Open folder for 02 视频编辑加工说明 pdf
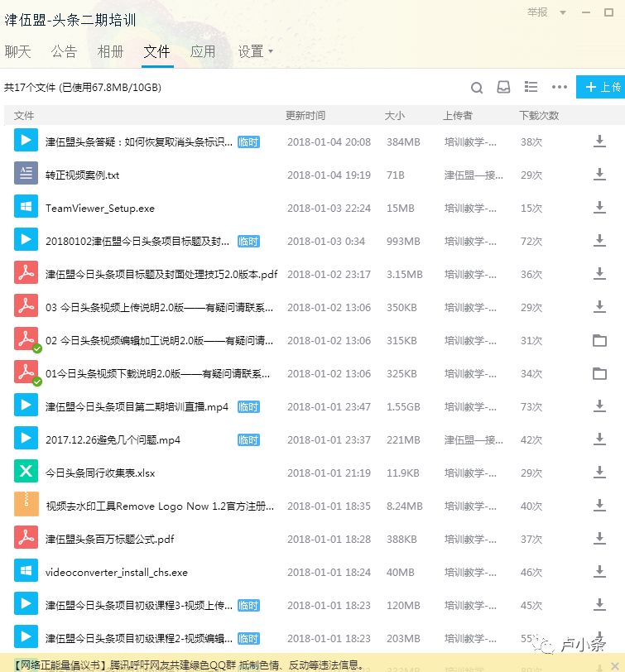 click(x=599, y=340)
